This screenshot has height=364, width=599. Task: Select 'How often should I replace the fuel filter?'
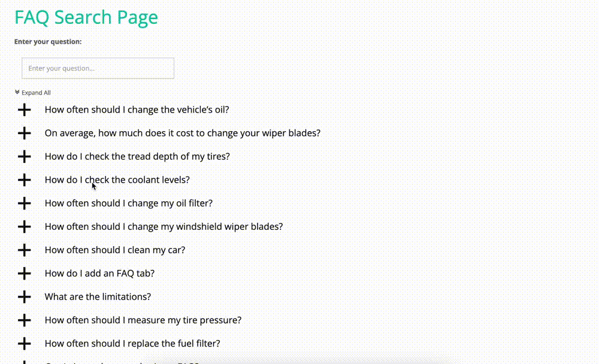tap(132, 344)
